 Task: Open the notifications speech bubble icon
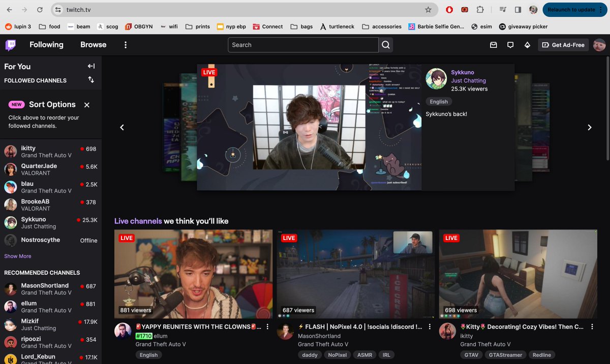[510, 45]
